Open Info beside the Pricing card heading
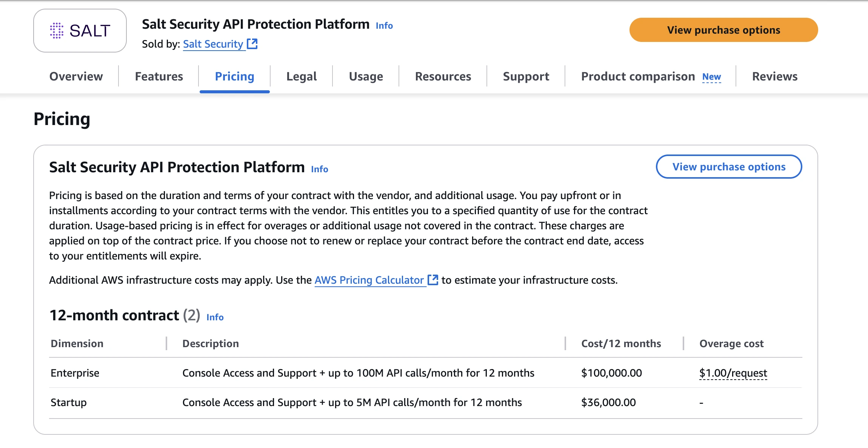The height and width of the screenshot is (448, 868). coord(319,169)
